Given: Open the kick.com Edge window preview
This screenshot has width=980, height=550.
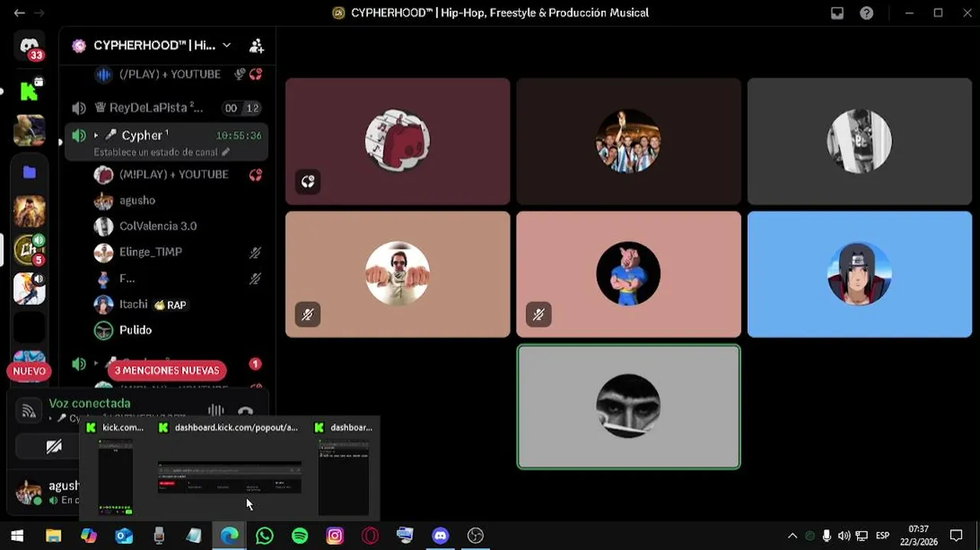Looking at the screenshot, I should tap(114, 467).
